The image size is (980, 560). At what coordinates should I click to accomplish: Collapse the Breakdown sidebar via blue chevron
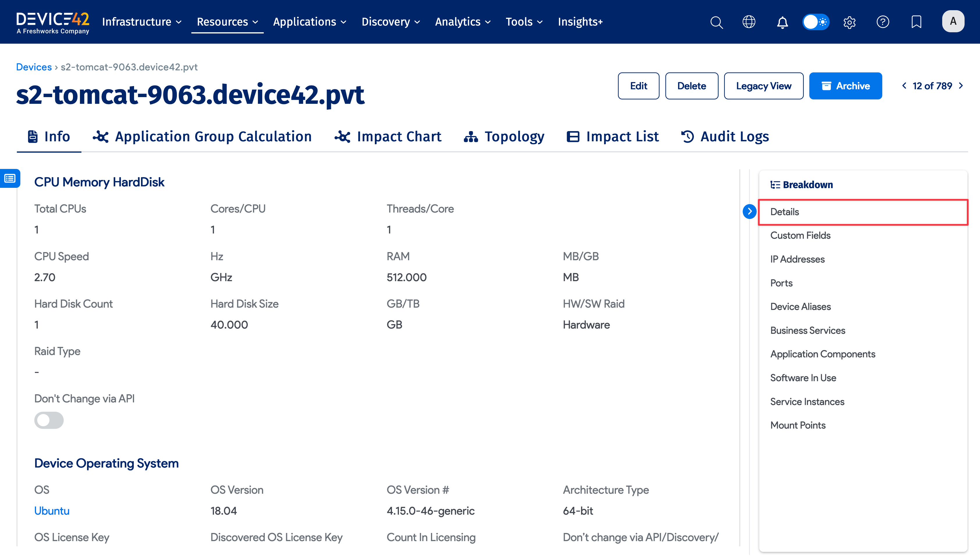[749, 211]
